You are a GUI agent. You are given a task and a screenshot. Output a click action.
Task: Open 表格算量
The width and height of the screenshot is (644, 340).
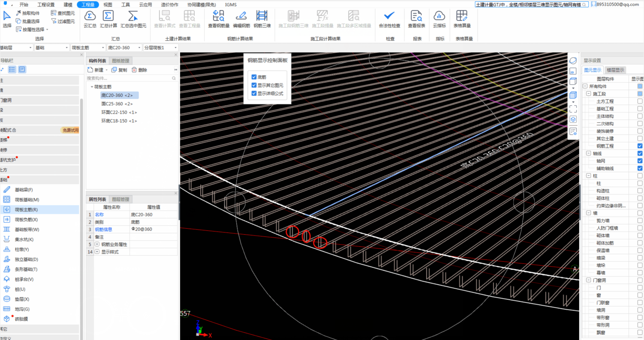[x=462, y=20]
